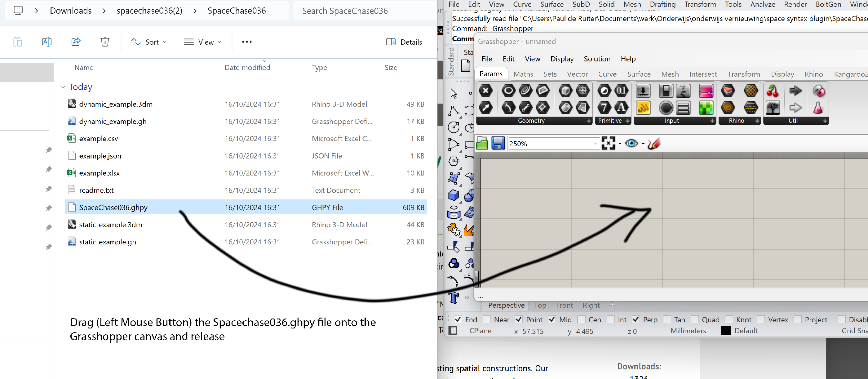Open the Grasshopper Display menu
868x379 pixels.
click(562, 59)
